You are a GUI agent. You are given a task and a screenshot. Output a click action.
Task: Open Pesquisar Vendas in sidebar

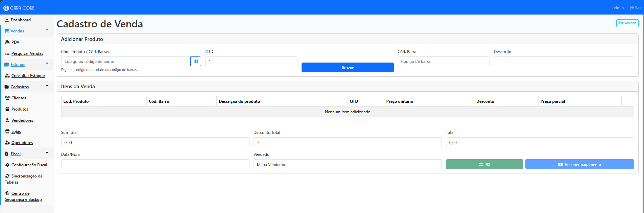[x=27, y=53]
